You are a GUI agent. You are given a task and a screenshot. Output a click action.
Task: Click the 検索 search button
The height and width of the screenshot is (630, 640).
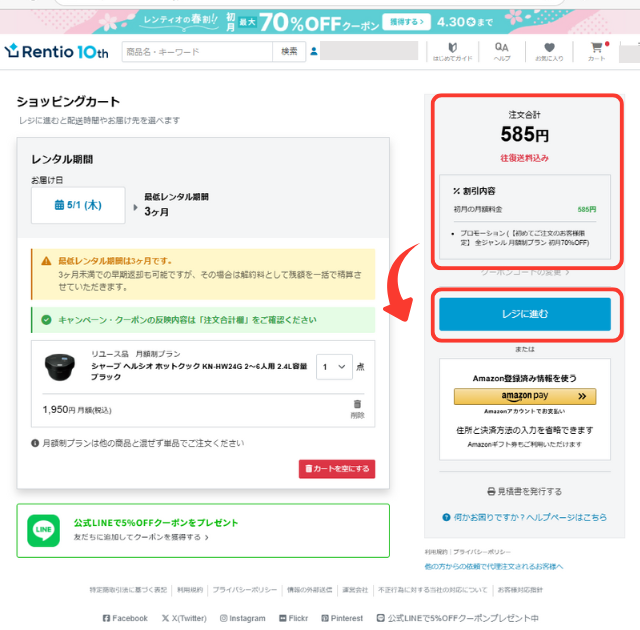coord(289,51)
